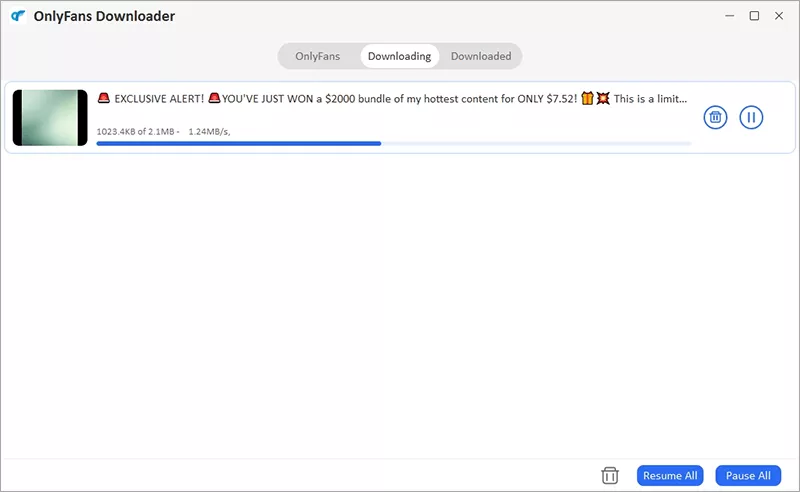Open the green video thumbnail

click(x=50, y=118)
